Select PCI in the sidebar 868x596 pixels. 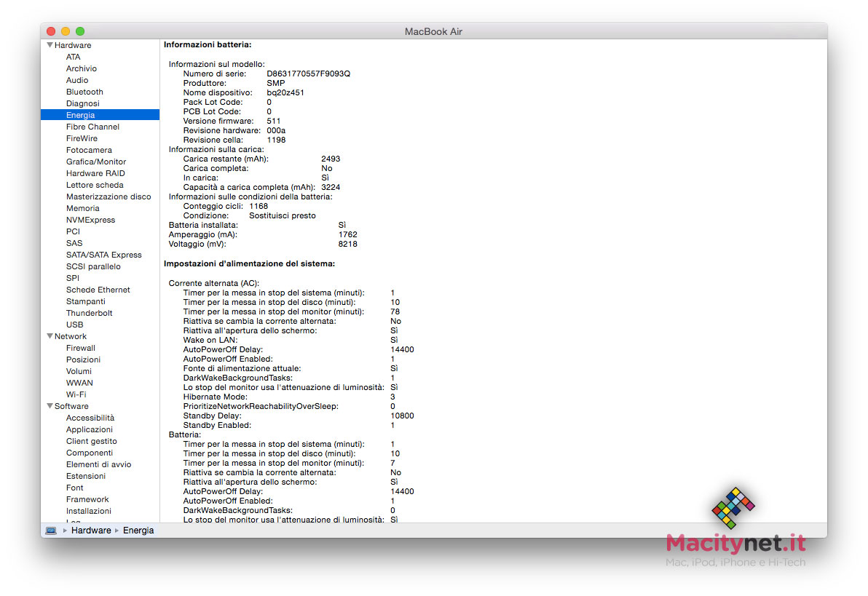click(x=73, y=231)
